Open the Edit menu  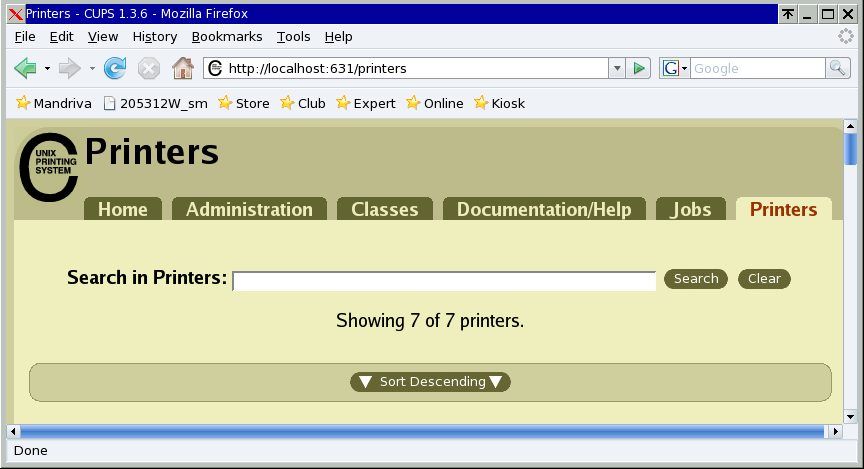(61, 36)
